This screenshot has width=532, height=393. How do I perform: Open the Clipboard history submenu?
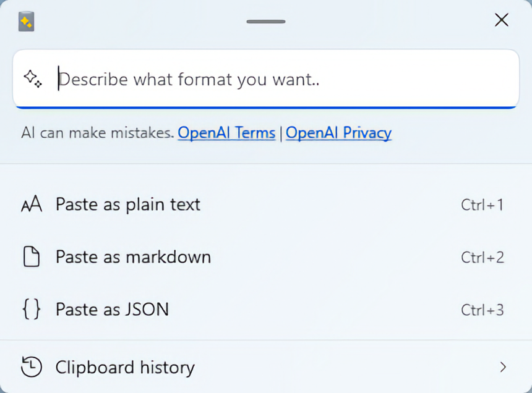coord(125,368)
